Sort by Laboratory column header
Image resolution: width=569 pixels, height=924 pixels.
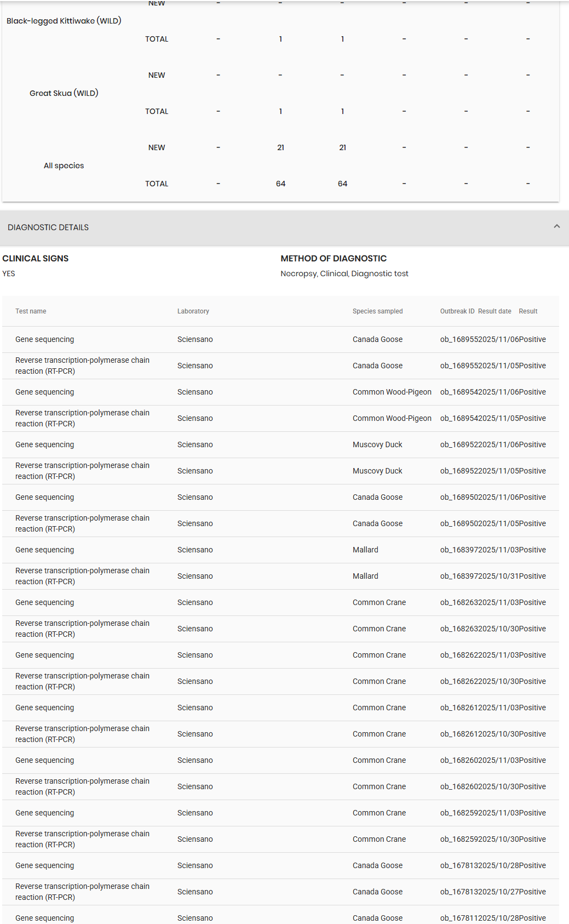(x=193, y=311)
